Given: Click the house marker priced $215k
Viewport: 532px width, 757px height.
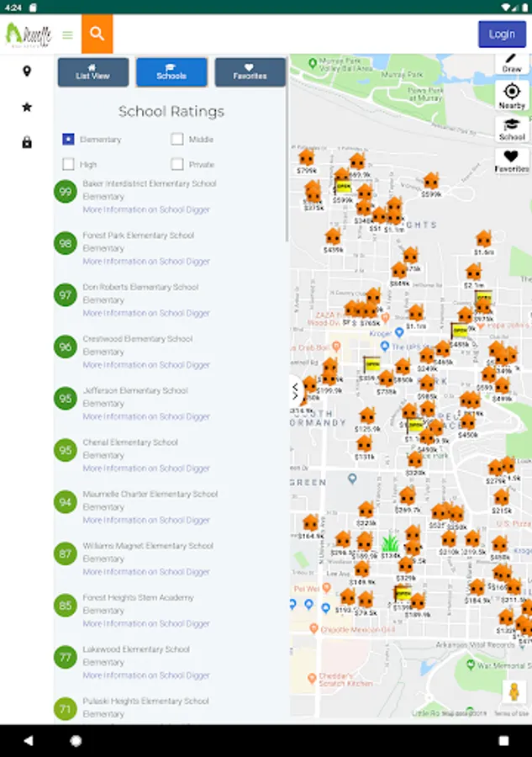Looking at the screenshot, I should coord(502,497).
